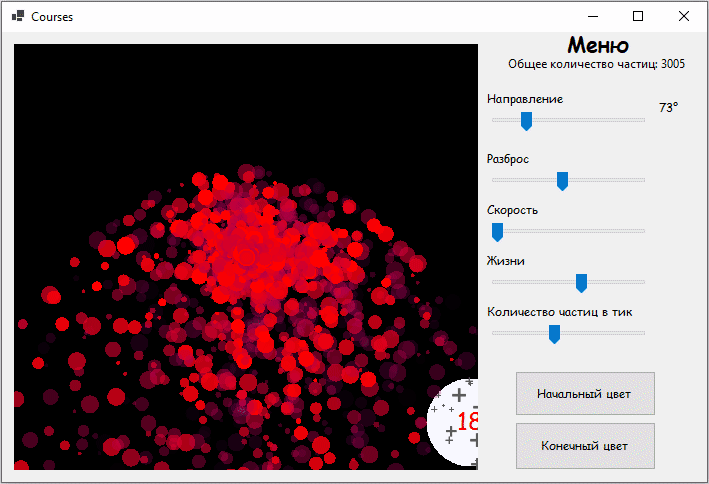The height and width of the screenshot is (484, 709).
Task: Select the Разброс slider thumb
Action: (562, 181)
